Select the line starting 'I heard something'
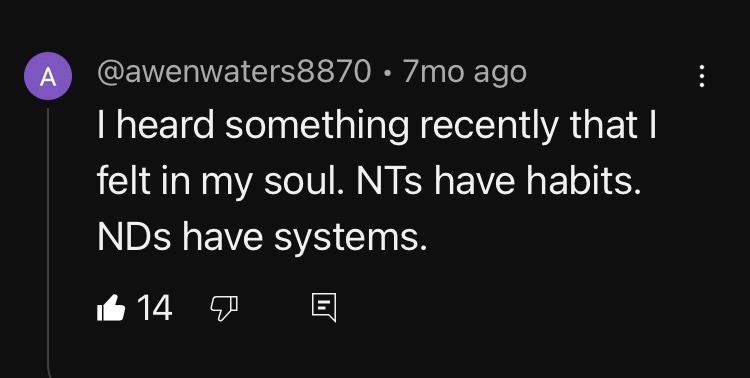750x378 pixels. (x=376, y=125)
